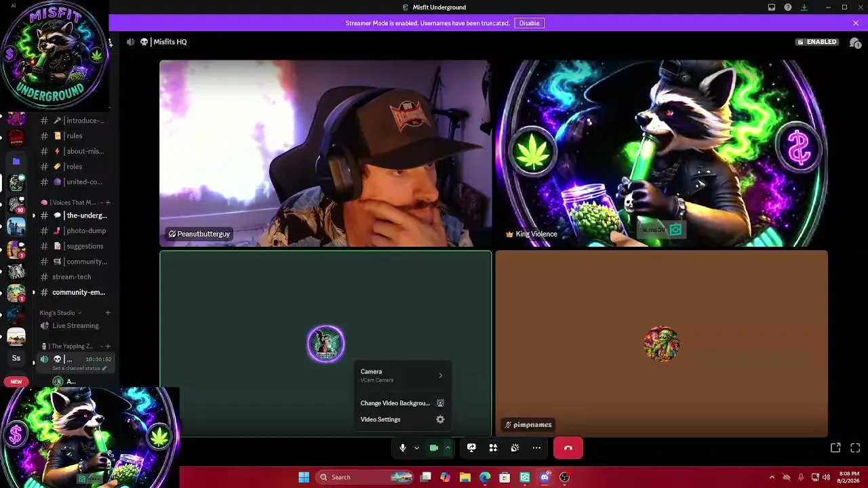The height and width of the screenshot is (488, 868).
Task: Open the rules channel
Action: click(x=75, y=136)
